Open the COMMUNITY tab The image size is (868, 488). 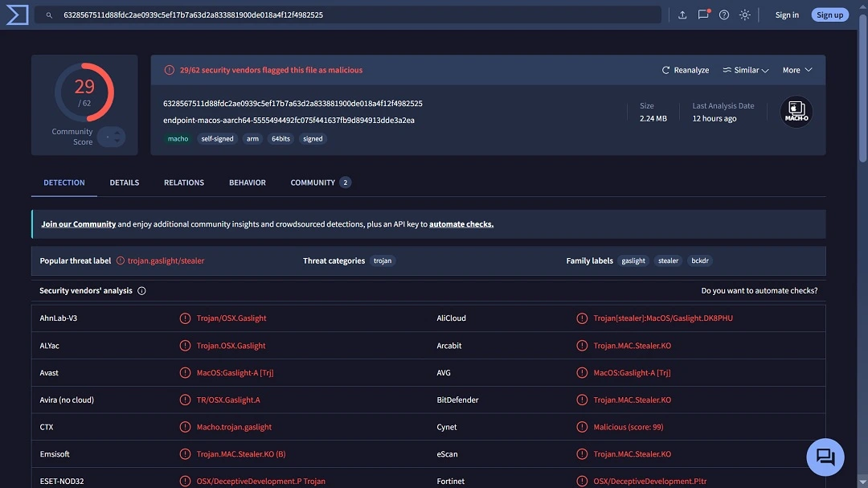click(x=321, y=182)
